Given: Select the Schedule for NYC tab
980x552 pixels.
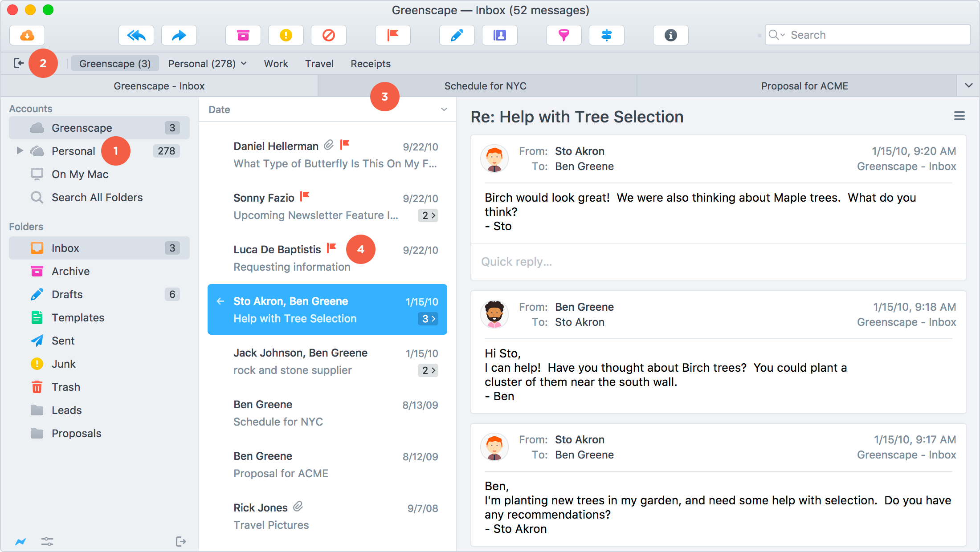Looking at the screenshot, I should tap(485, 85).
